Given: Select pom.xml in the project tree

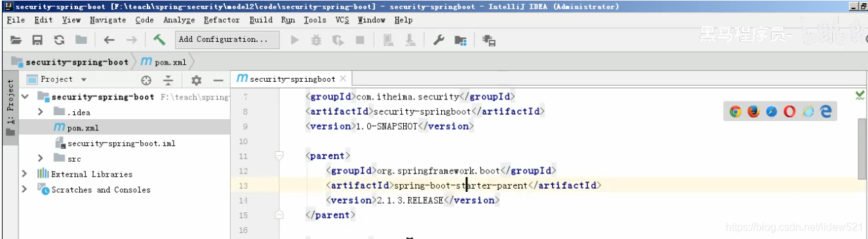Looking at the screenshot, I should (83, 128).
